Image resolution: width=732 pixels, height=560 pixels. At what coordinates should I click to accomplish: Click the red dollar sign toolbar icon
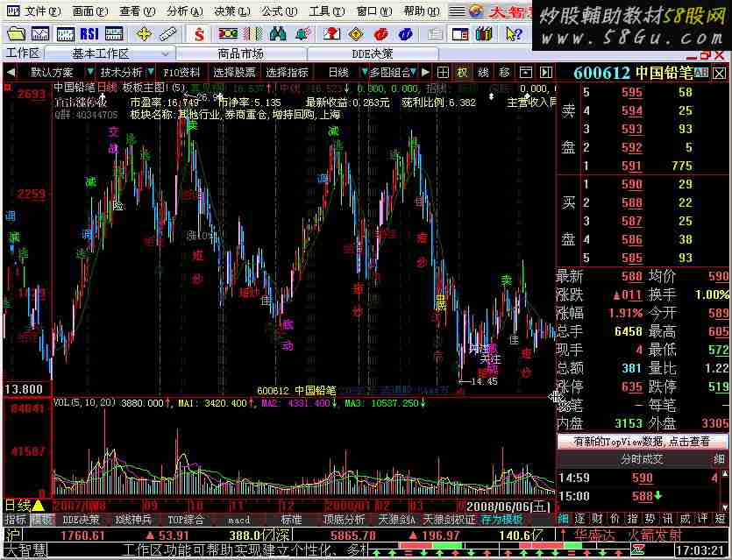pos(199,34)
